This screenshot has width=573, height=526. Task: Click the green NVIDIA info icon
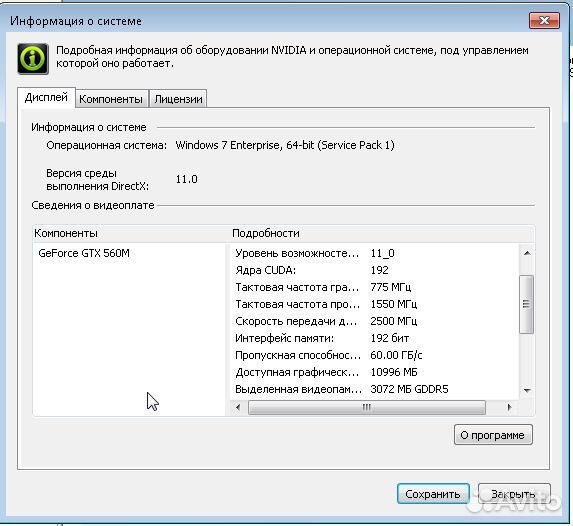point(33,59)
